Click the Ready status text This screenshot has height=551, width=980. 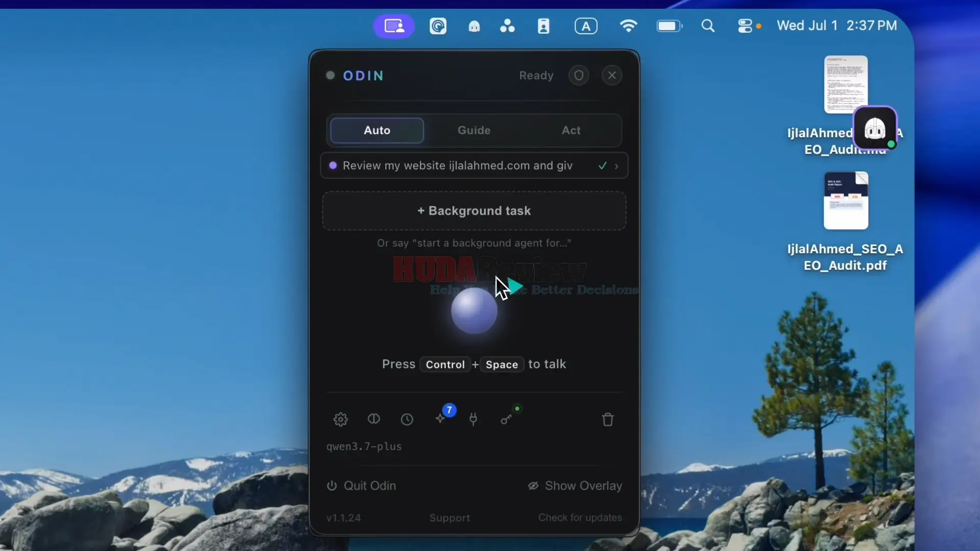[536, 76]
